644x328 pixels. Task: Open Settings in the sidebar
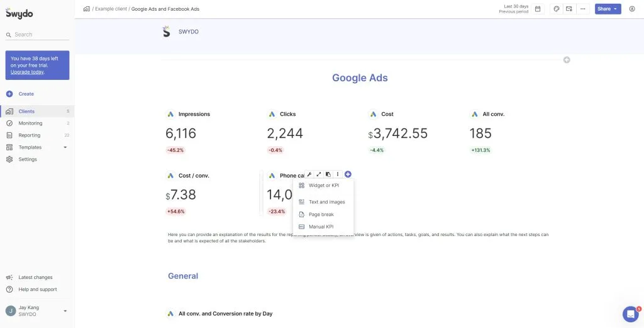(x=37, y=159)
